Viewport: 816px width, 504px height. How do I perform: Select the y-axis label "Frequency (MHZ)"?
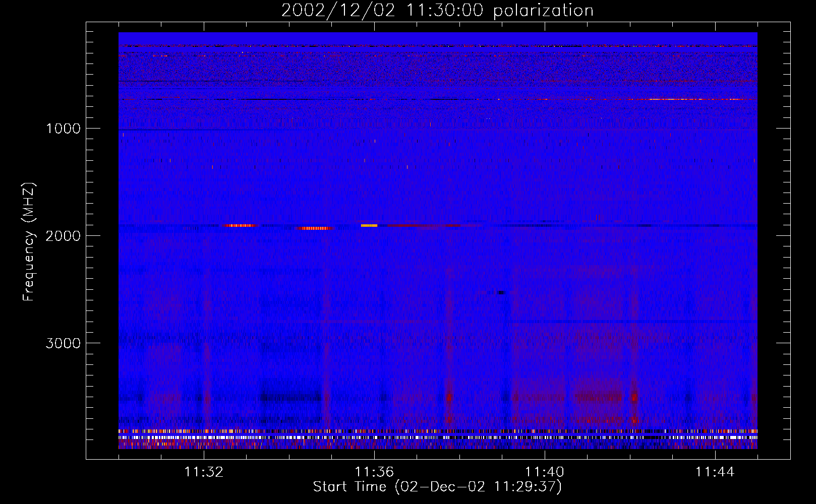(29, 242)
